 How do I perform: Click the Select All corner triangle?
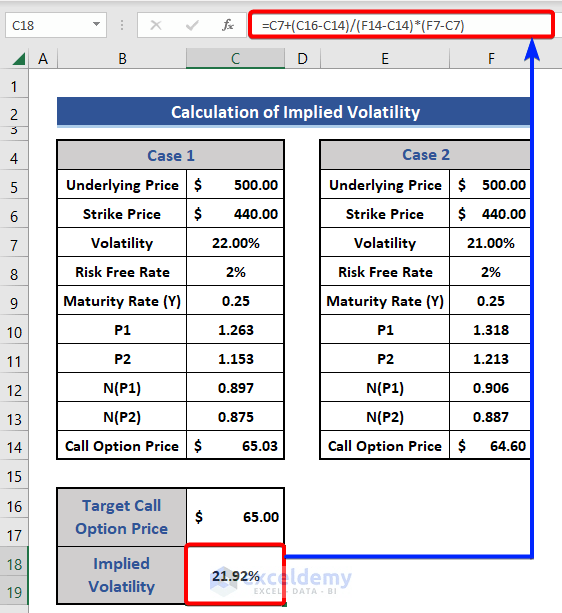[18, 59]
